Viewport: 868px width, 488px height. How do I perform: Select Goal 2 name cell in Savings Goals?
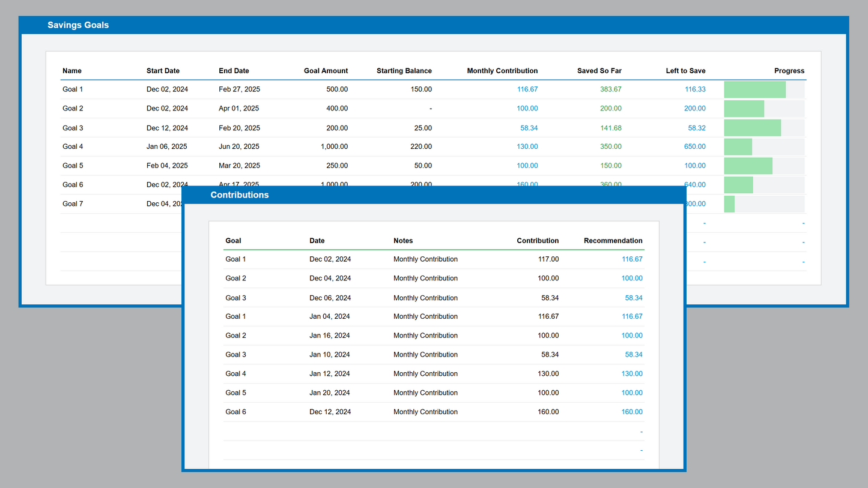click(x=73, y=109)
